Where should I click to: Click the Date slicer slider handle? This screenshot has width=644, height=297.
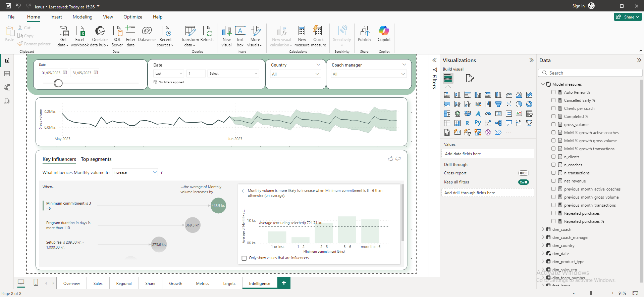click(58, 83)
